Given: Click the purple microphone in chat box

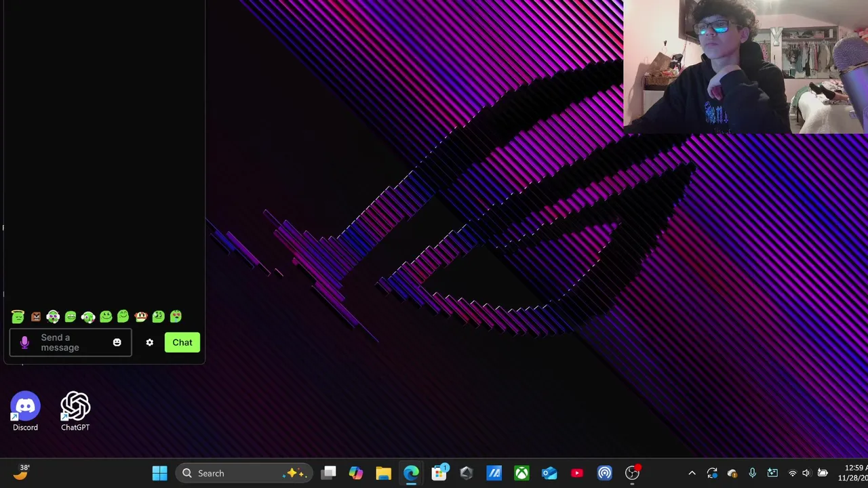Looking at the screenshot, I should coord(24,342).
